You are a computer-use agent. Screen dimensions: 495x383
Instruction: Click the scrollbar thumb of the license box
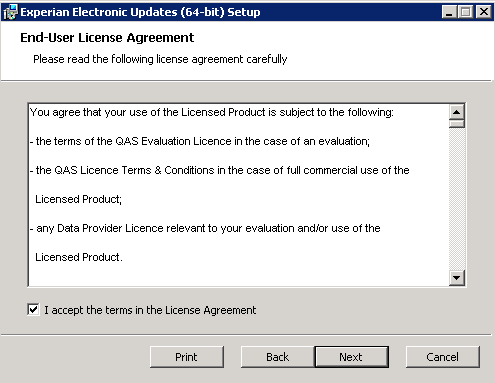[x=456, y=124]
